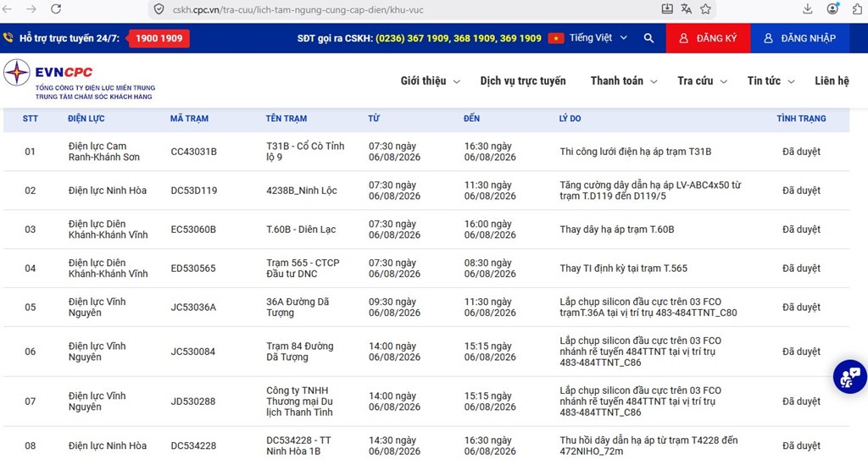Click the ĐĂNG KÝ register button

pyautogui.click(x=708, y=38)
